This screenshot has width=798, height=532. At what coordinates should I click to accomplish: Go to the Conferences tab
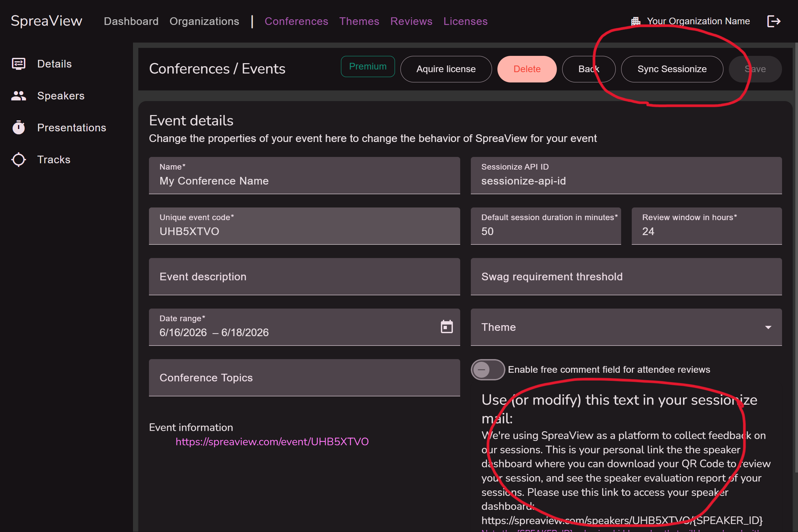[x=296, y=21]
